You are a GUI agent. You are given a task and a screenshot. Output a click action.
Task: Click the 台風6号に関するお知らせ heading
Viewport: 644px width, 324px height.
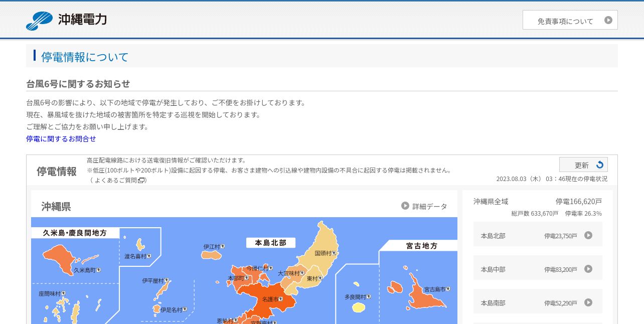click(x=78, y=84)
